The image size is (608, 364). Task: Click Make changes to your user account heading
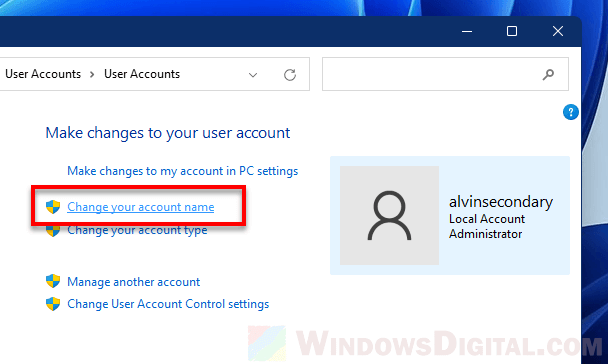click(x=168, y=133)
